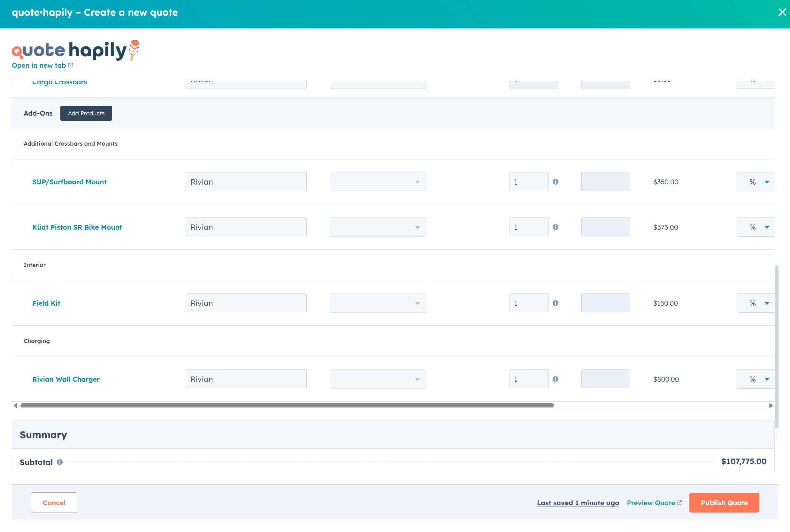Click info icon next to SUP/Surfboard Mount quantity

tap(555, 182)
